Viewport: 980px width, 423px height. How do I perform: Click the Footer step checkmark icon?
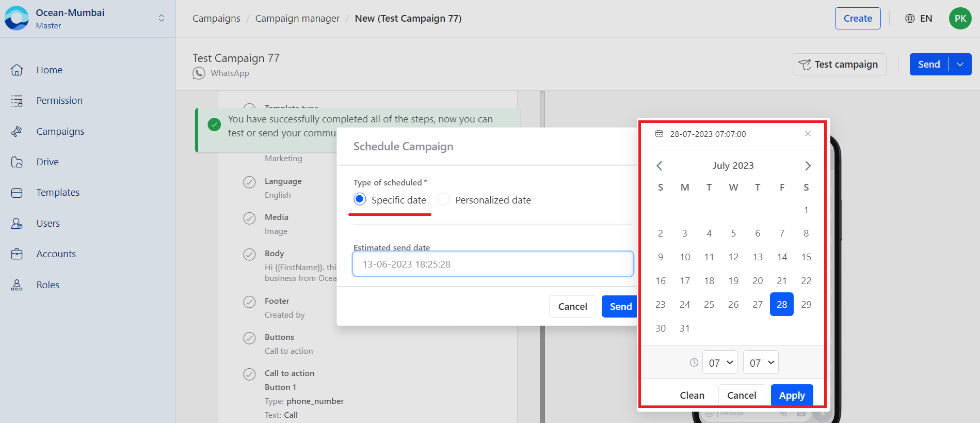click(249, 302)
